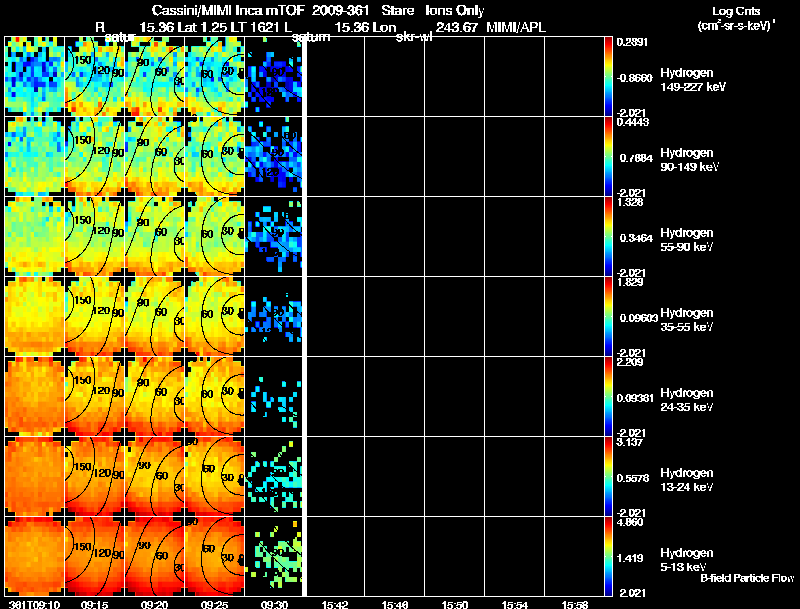
Task: Select the 'Hydrogen 24-35 keV' channel label
Action: pos(687,400)
